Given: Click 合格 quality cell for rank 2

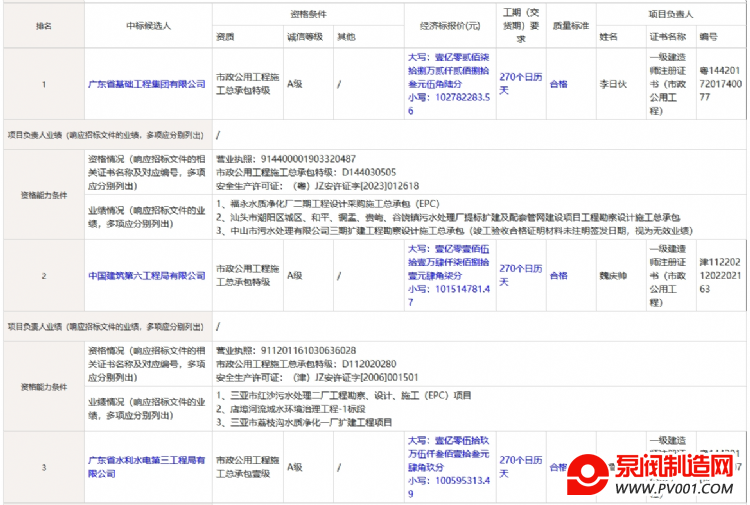Looking at the screenshot, I should pos(559,276).
